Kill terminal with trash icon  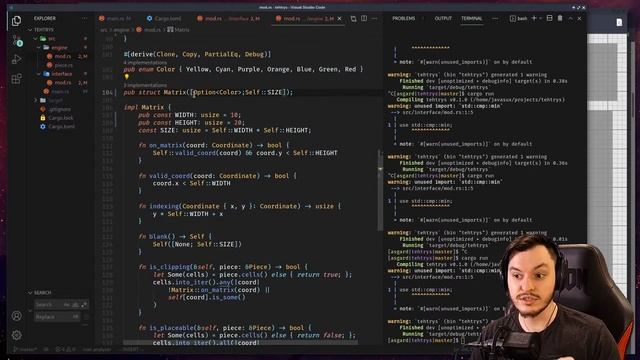click(560, 18)
